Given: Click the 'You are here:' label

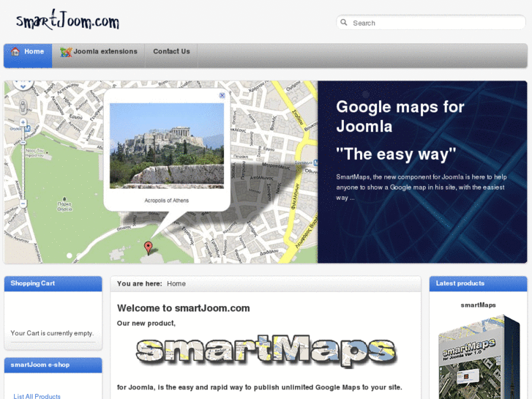Looking at the screenshot, I should coord(140,283).
